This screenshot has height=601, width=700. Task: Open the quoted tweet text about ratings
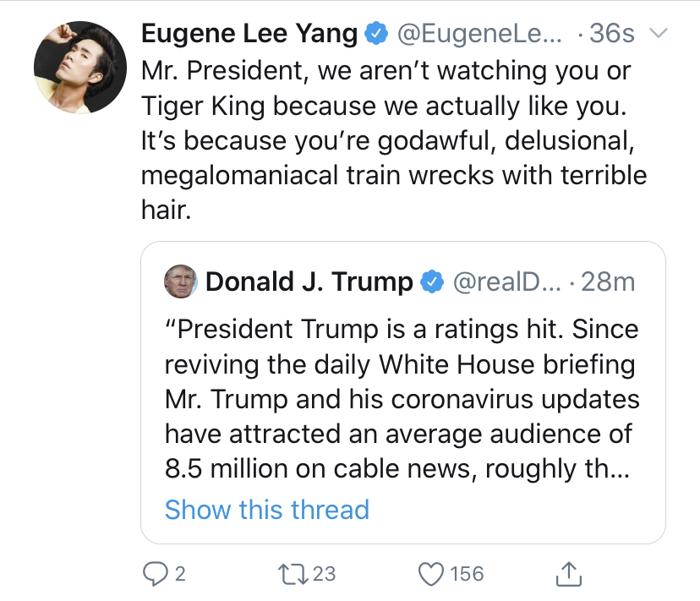[x=402, y=399]
